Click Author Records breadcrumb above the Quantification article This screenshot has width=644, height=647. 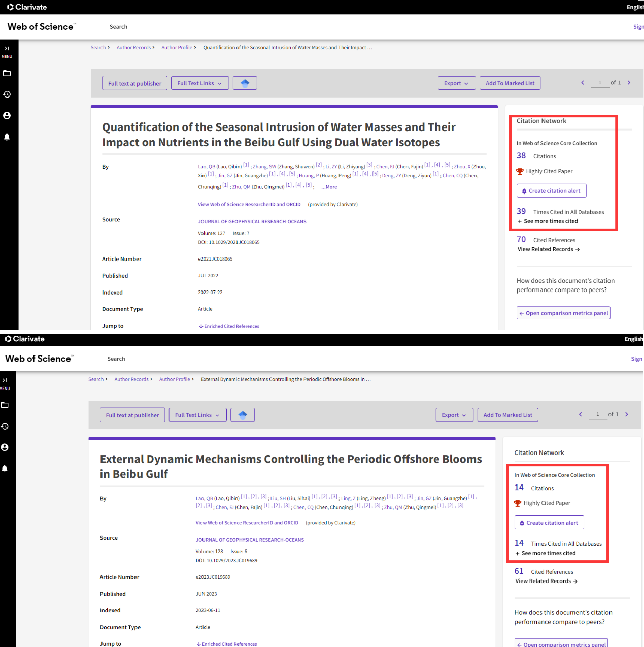pyautogui.click(x=133, y=48)
